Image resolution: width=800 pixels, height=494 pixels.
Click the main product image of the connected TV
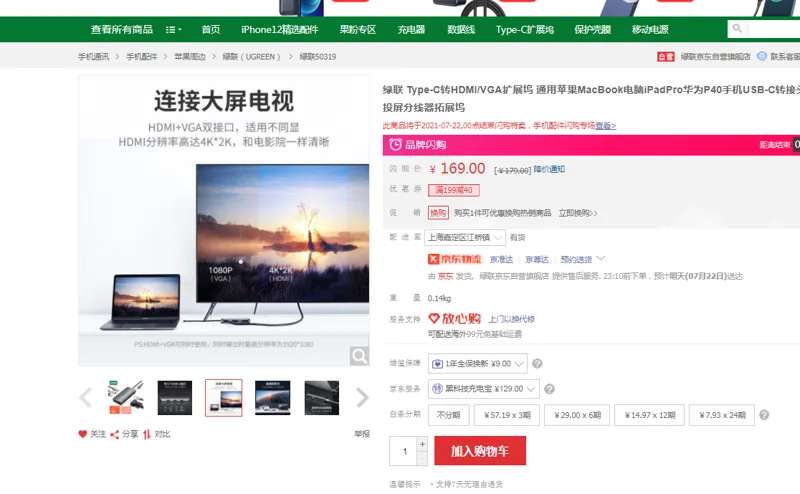[223, 220]
